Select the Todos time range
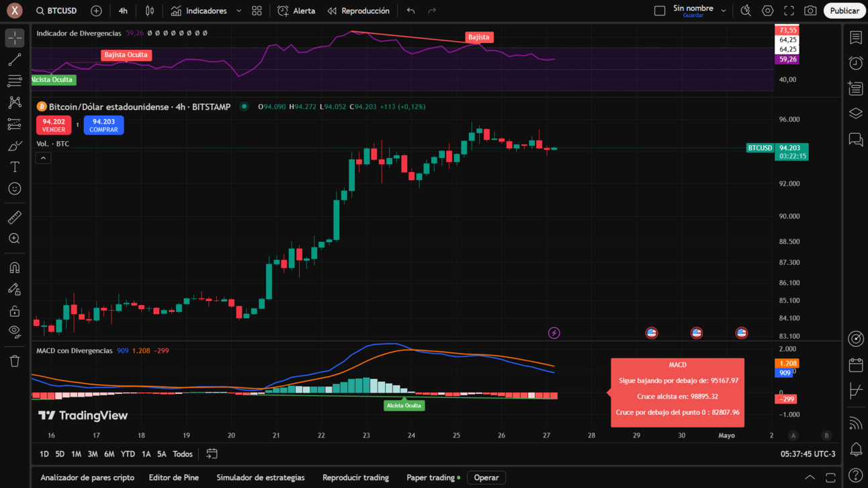This screenshot has width=868, height=488. [x=183, y=454]
